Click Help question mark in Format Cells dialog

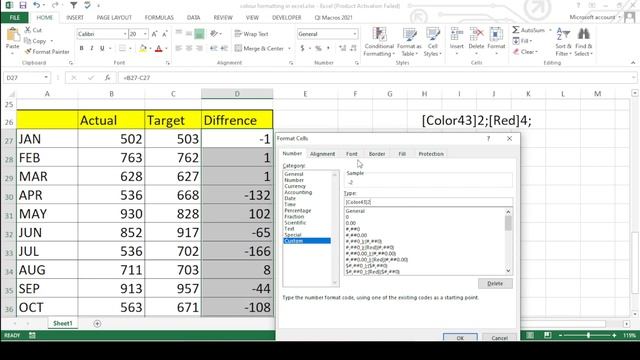tap(488, 139)
